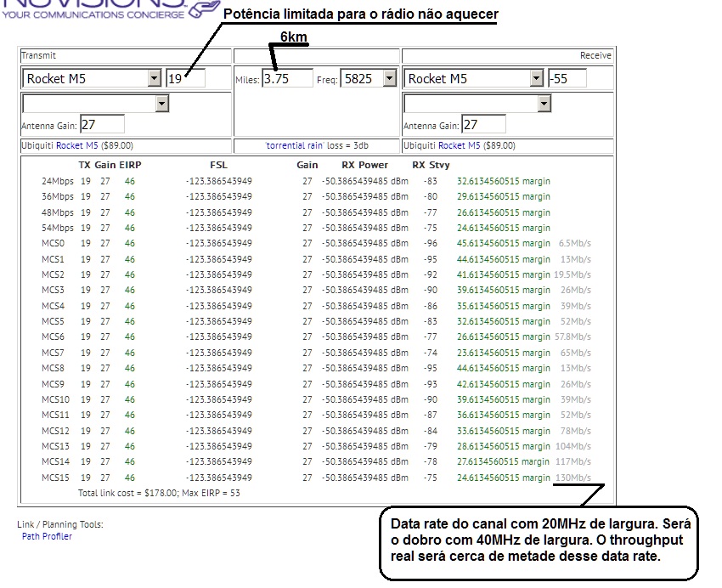Image resolution: width=722 pixels, height=588 pixels.
Task: Open the Path Profiler link
Action: coord(47,536)
